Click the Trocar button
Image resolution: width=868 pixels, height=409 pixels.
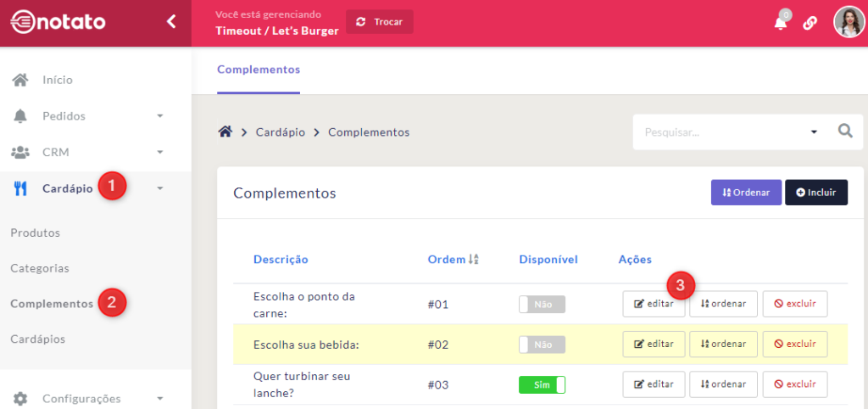380,22
